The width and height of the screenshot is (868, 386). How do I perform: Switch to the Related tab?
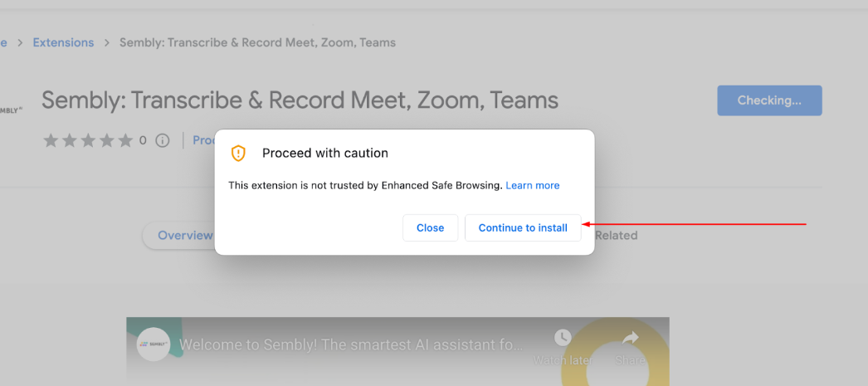point(616,235)
